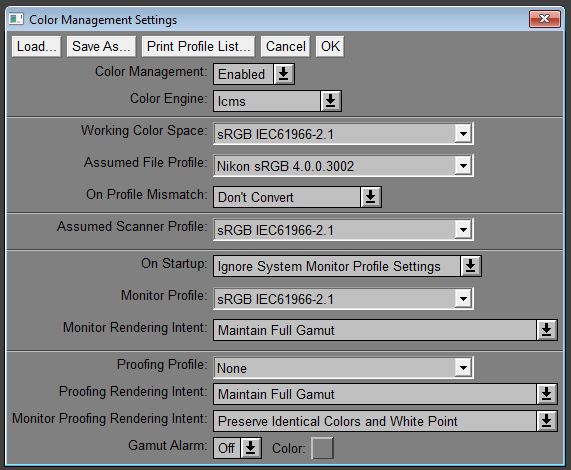
Task: Click the Enabled value in Color Management
Action: (x=243, y=74)
